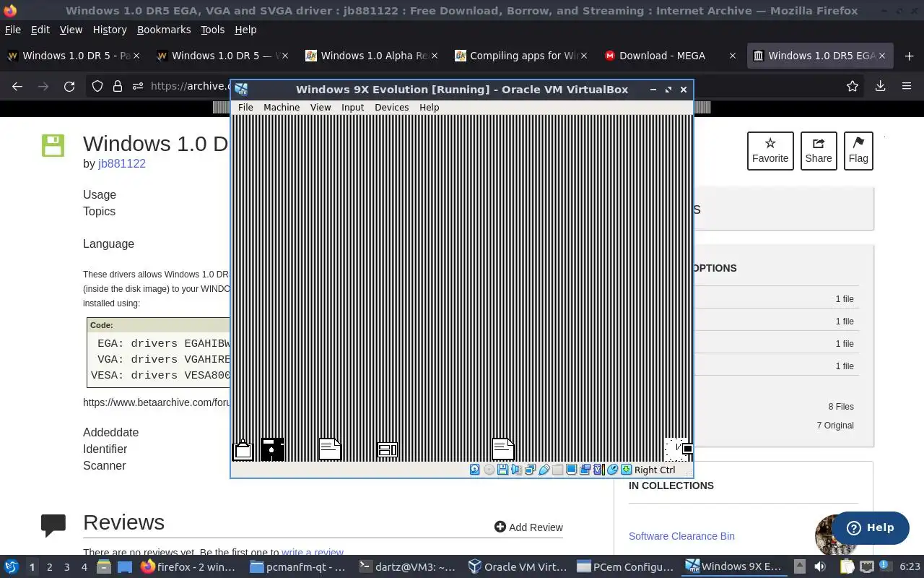Click Add Review button
Screen dimensions: 924x578
click(528, 527)
